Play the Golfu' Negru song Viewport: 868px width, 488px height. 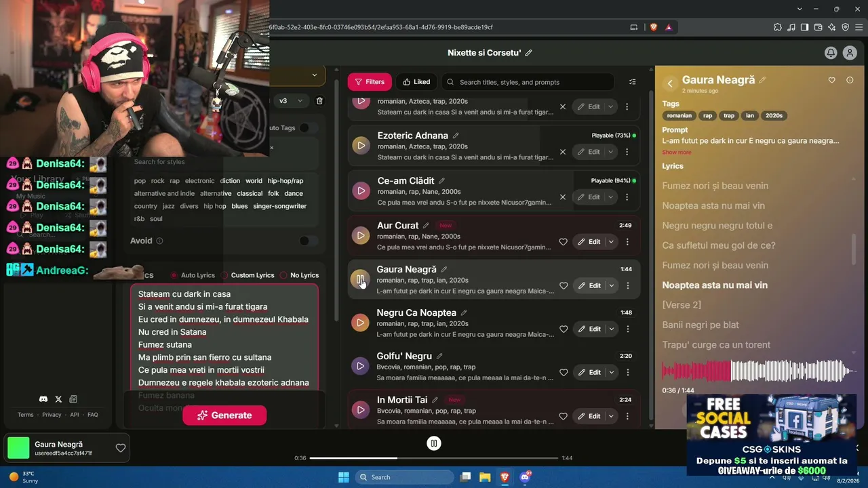point(361,366)
